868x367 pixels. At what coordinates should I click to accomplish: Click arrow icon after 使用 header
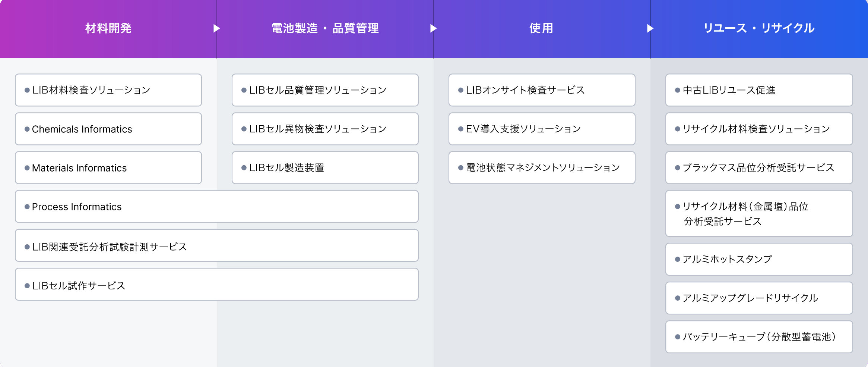(x=650, y=28)
